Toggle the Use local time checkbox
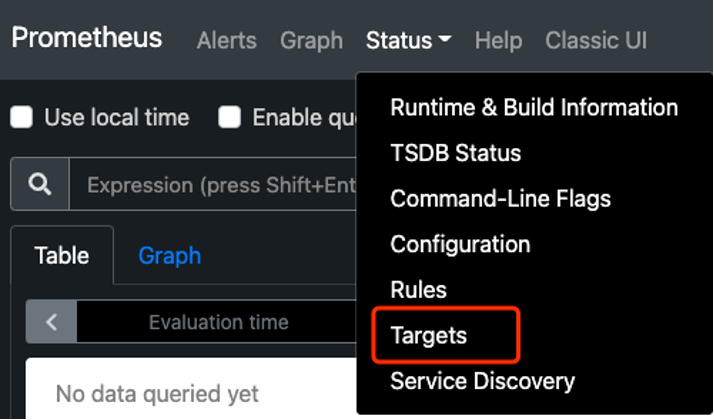Screen dimensions: 714x420 [x=22, y=118]
